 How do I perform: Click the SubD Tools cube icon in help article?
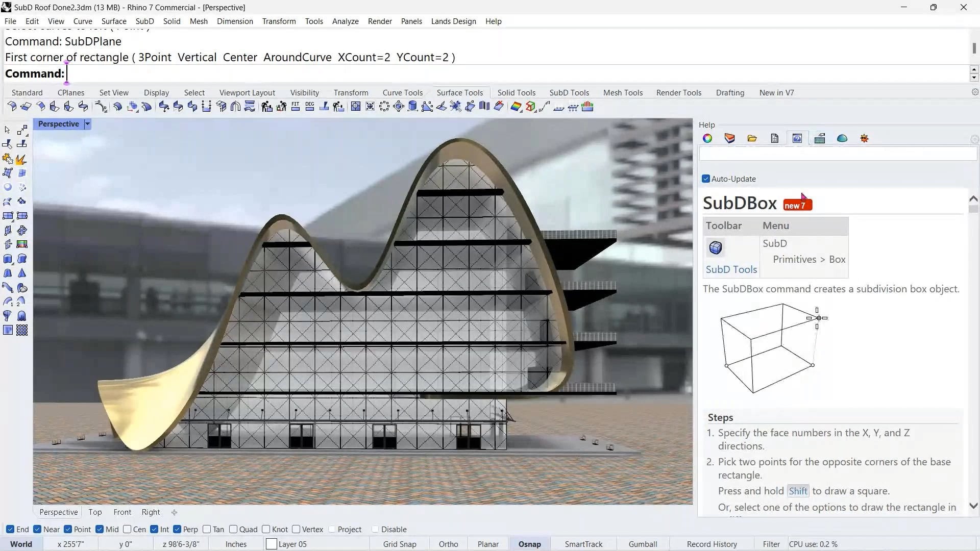(x=716, y=248)
